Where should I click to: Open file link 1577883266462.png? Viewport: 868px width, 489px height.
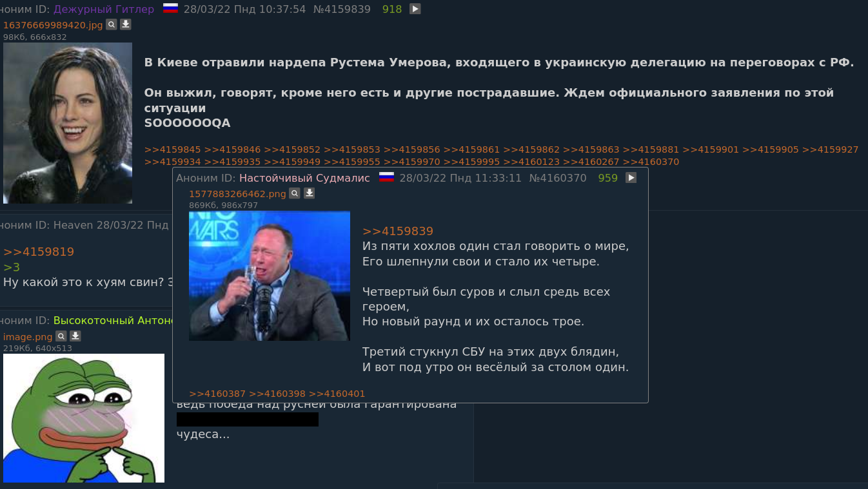(237, 194)
